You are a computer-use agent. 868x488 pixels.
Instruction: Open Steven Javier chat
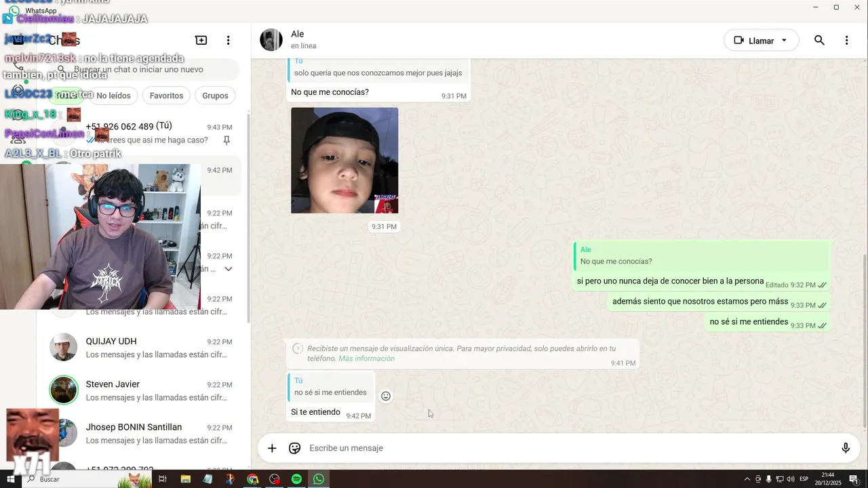pyautogui.click(x=145, y=390)
